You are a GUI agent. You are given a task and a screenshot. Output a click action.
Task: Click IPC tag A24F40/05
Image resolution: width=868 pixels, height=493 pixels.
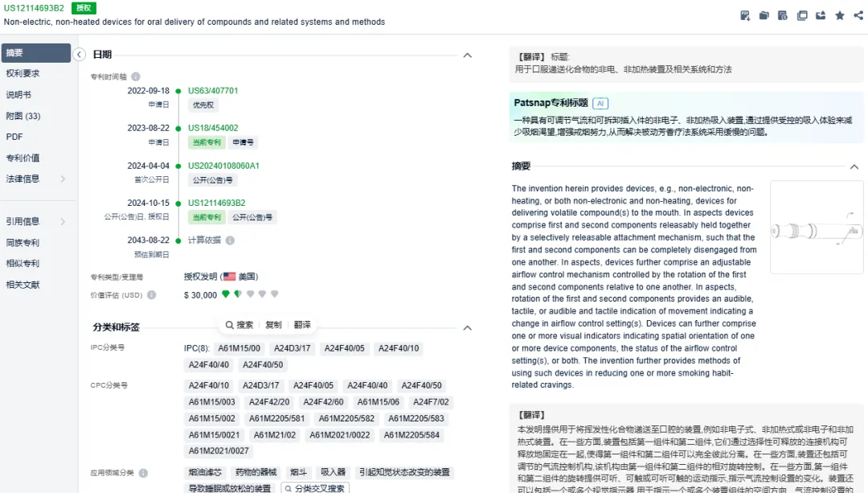(344, 348)
